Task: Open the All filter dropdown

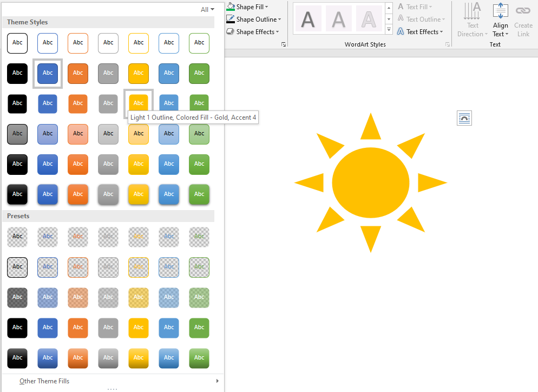Action: point(207,9)
